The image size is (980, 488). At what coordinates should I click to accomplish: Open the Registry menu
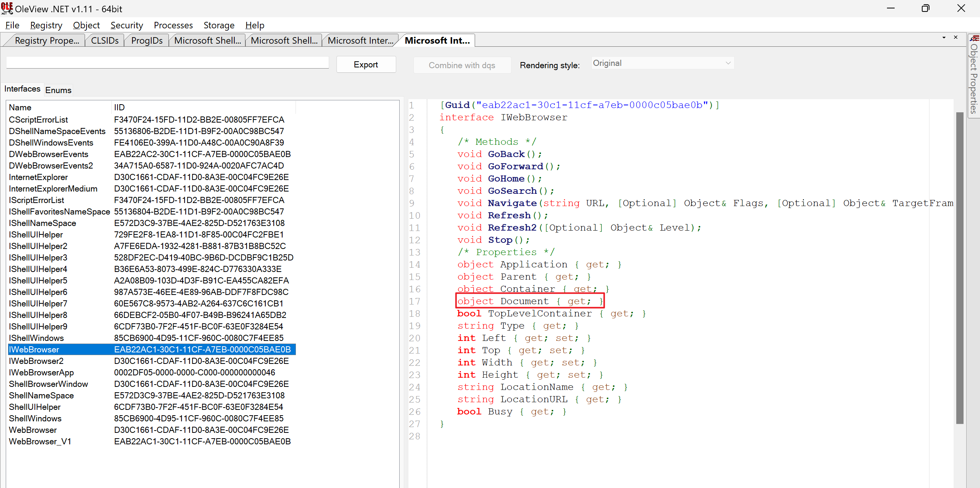pyautogui.click(x=46, y=25)
